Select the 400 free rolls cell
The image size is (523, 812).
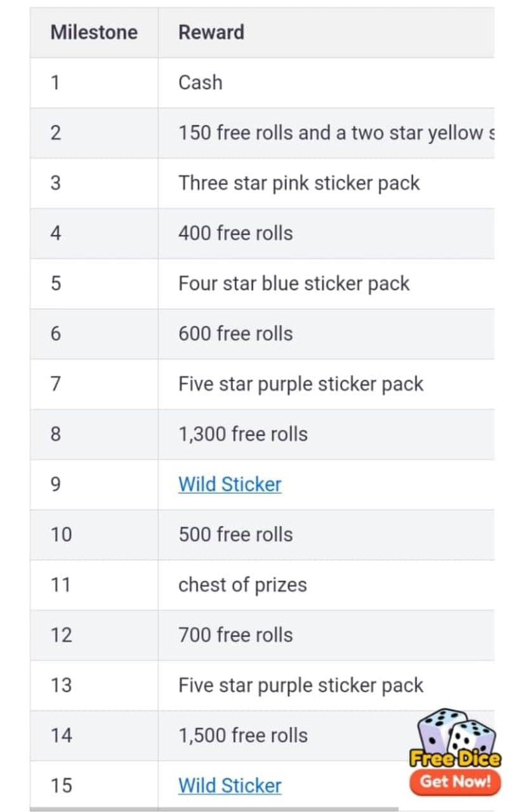[x=326, y=233]
